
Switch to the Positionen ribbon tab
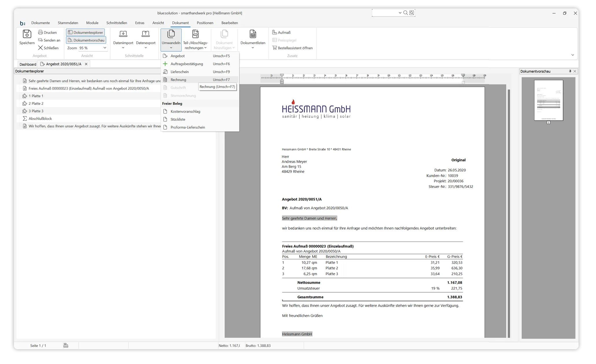coord(205,23)
